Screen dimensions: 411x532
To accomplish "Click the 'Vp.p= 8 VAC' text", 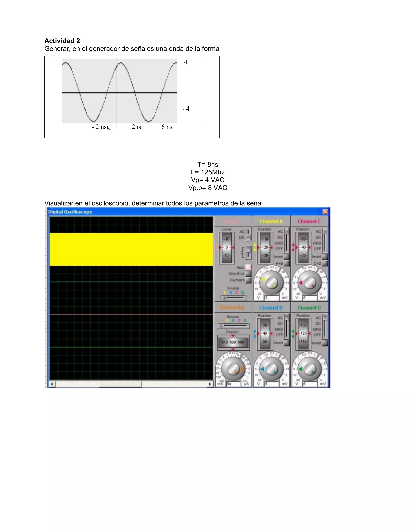I will click(208, 188).
